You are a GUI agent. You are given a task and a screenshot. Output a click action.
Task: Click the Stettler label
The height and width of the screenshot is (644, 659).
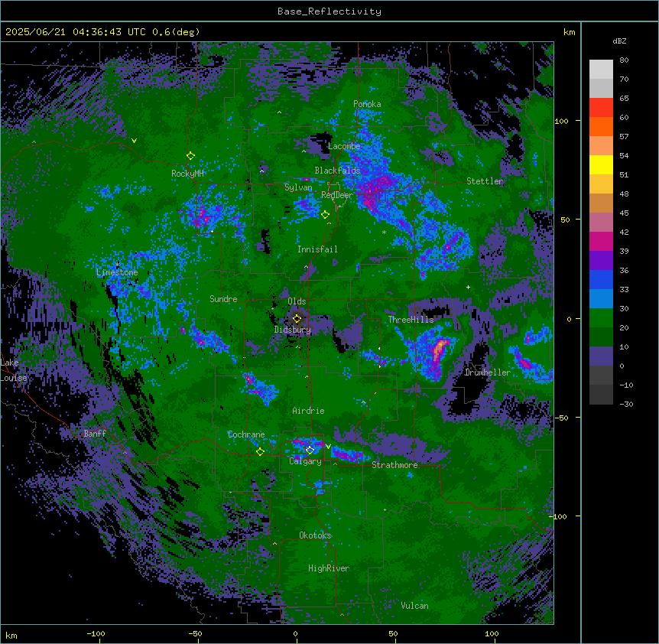(x=485, y=181)
